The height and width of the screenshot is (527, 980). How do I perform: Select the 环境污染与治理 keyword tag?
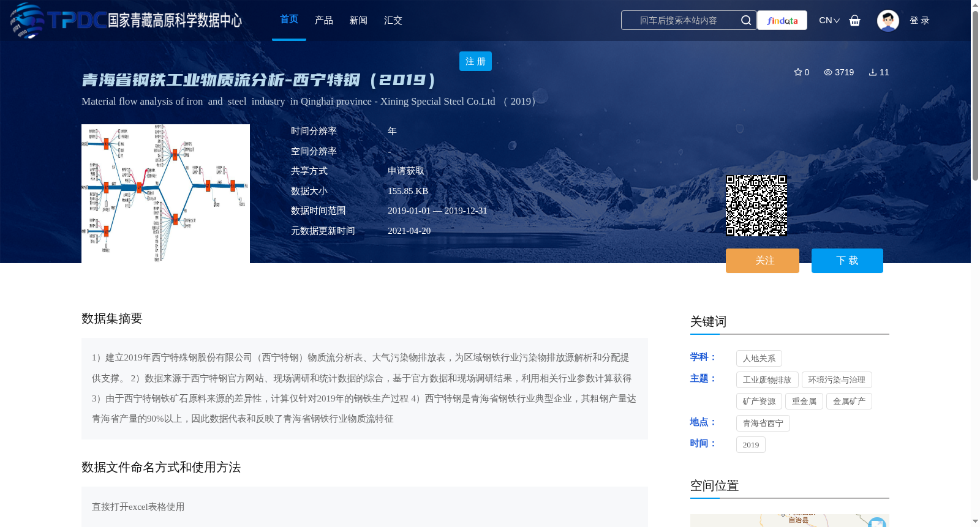pos(837,379)
